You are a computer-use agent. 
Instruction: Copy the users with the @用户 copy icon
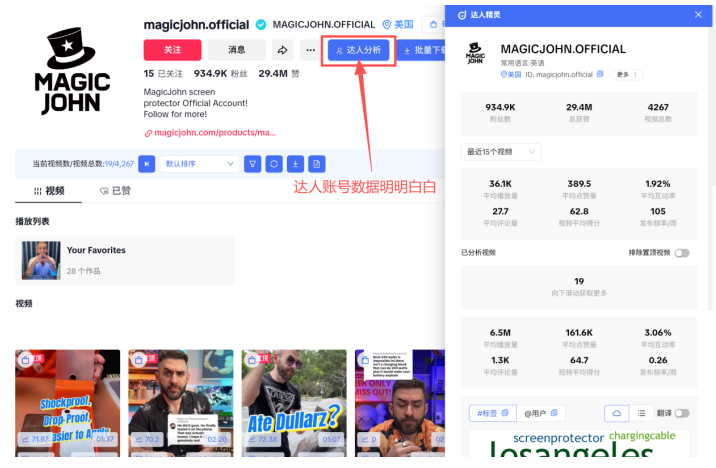[x=554, y=413]
